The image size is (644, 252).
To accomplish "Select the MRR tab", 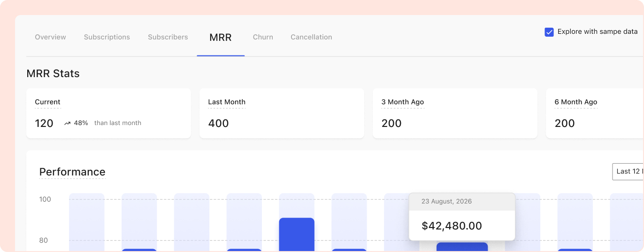I will coord(221,38).
